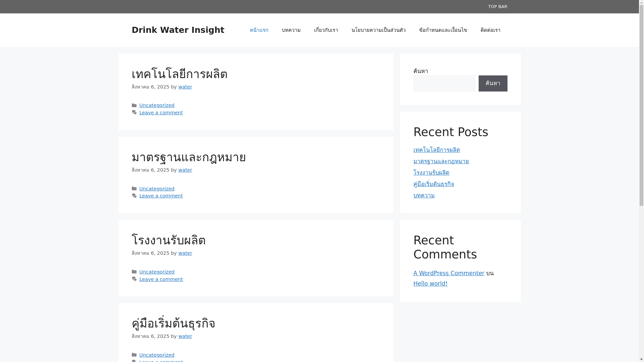Viewport: 644px width, 362px height.
Task: Click folder icon in เทคโนโลยีการผลิต post meta
Action: coord(134,106)
